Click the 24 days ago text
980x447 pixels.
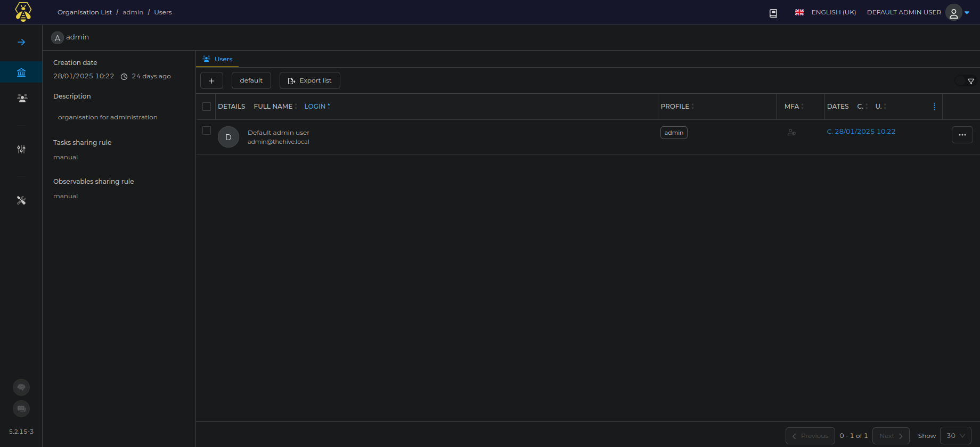(151, 76)
